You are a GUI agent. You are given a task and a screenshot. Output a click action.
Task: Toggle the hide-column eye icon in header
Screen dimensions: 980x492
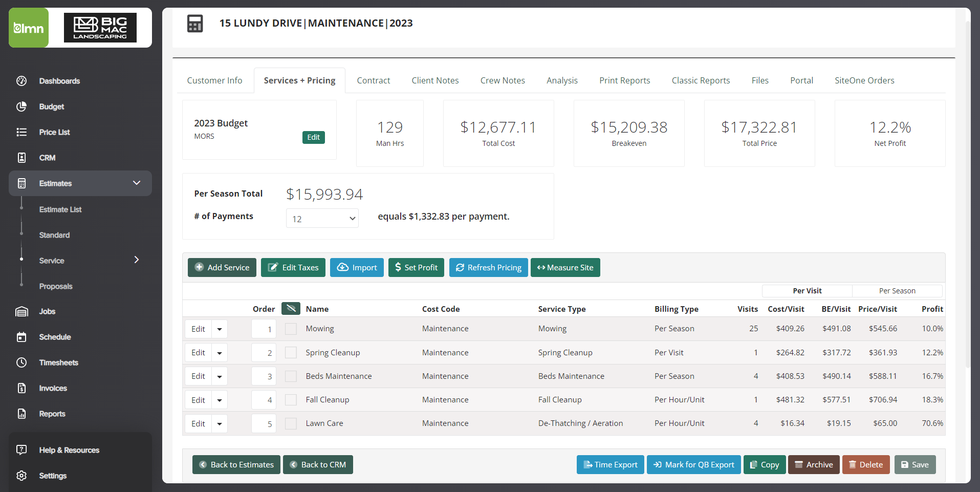click(291, 308)
